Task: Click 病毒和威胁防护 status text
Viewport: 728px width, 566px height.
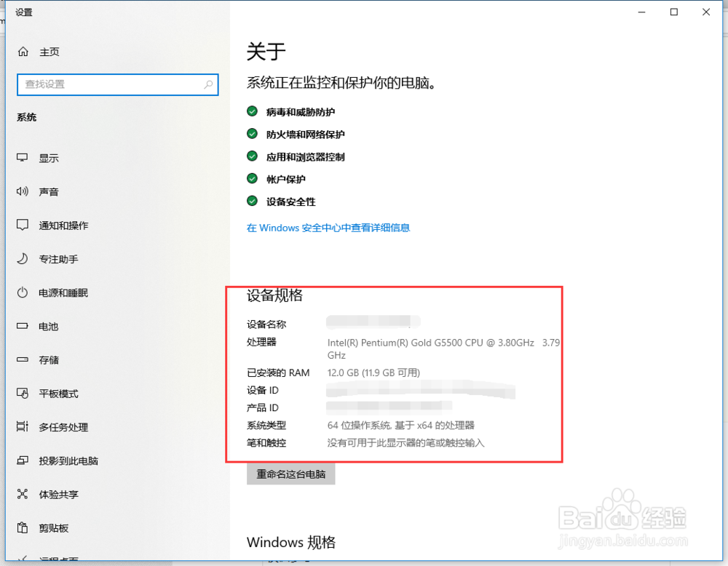Action: pos(301,112)
